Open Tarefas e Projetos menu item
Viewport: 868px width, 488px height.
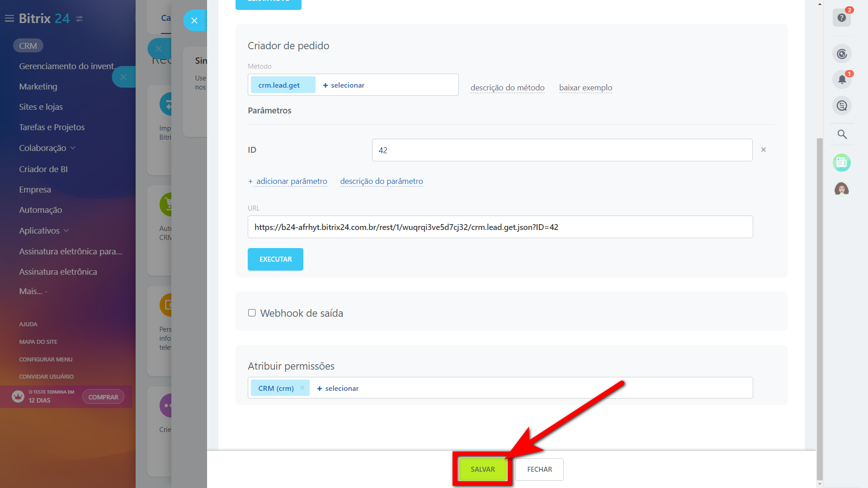coord(52,127)
